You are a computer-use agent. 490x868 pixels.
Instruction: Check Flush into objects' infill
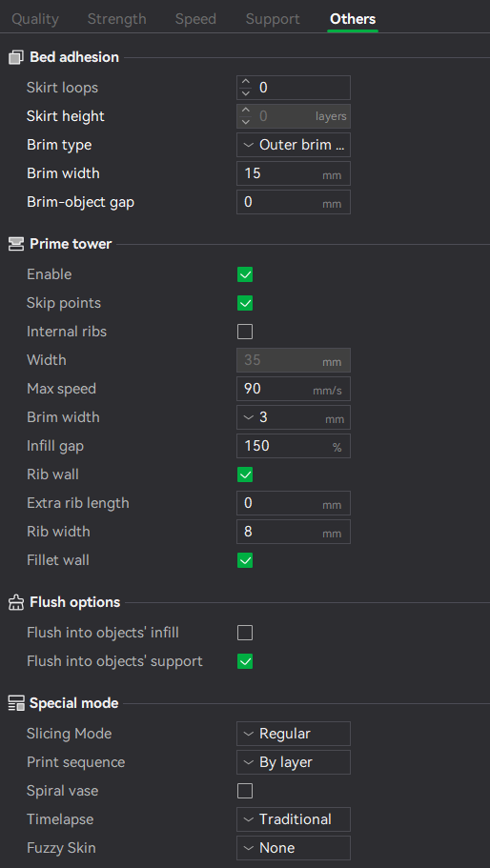pyautogui.click(x=245, y=633)
